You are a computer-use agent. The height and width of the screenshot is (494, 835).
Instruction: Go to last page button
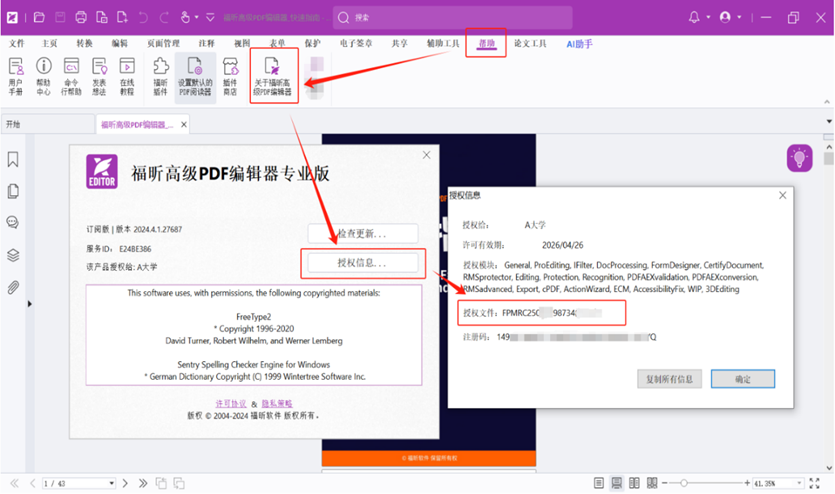point(143,483)
